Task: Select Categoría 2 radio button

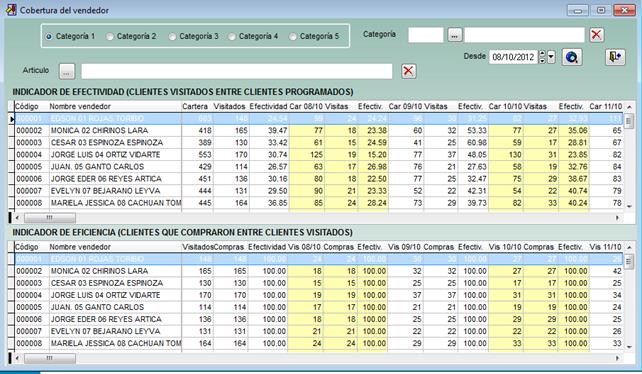Action: [x=110, y=36]
